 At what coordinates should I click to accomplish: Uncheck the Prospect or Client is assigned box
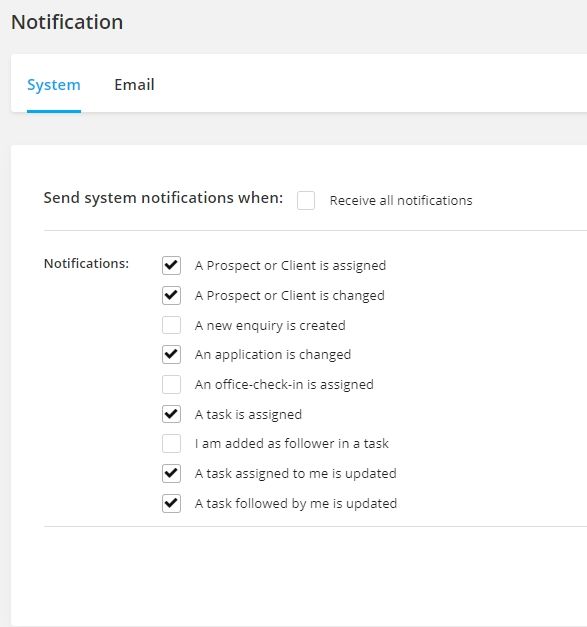coord(171,266)
